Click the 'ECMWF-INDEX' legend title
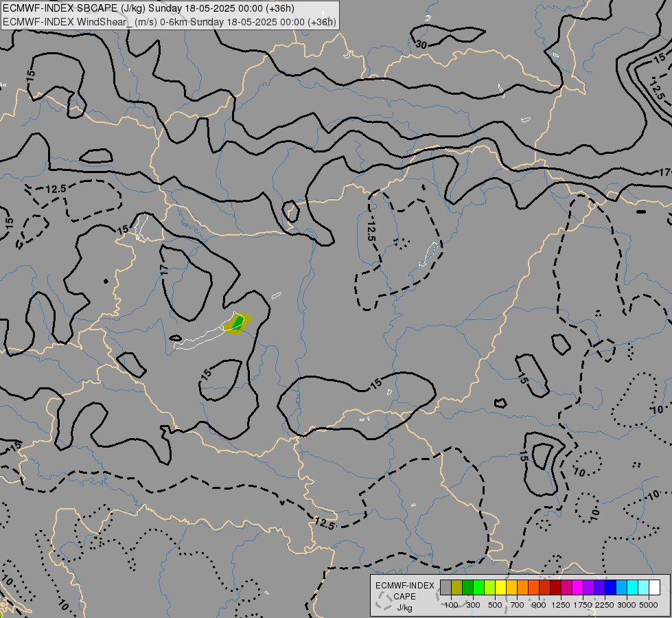Viewport: 672px width, 618px height. point(405,586)
